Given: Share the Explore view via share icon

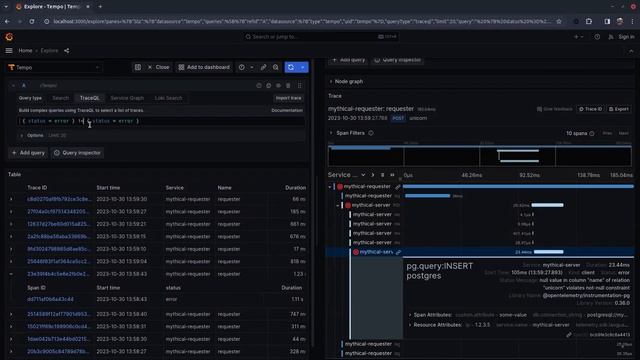Looking at the screenshot, I should tap(67, 51).
